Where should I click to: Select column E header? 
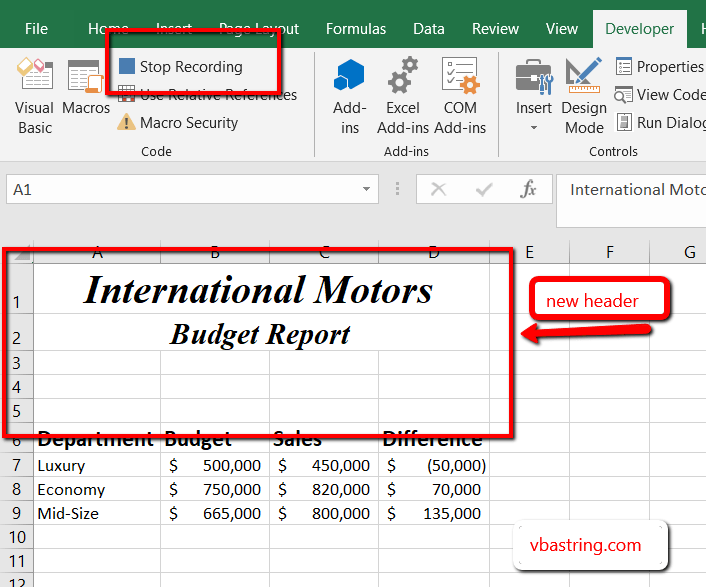[x=530, y=253]
